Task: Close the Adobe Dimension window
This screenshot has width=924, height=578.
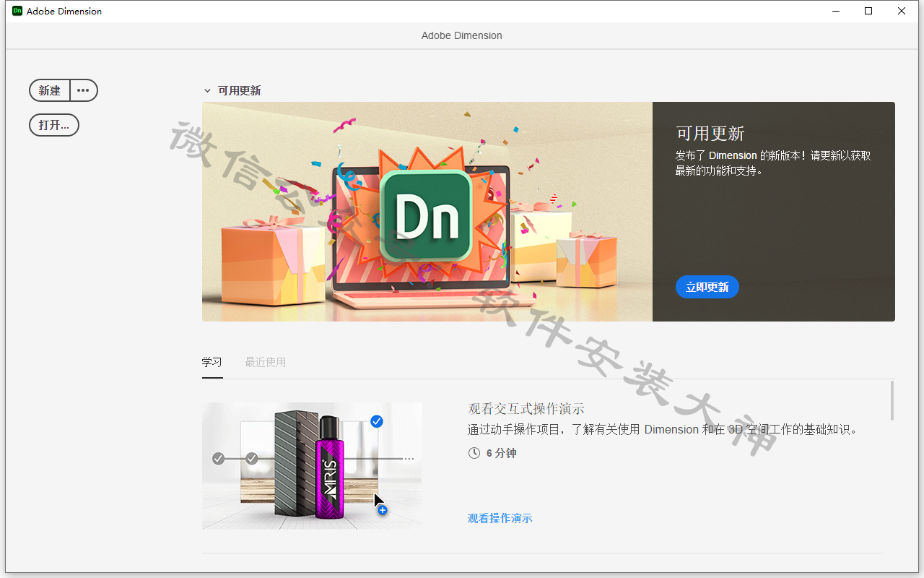Action: (x=902, y=11)
